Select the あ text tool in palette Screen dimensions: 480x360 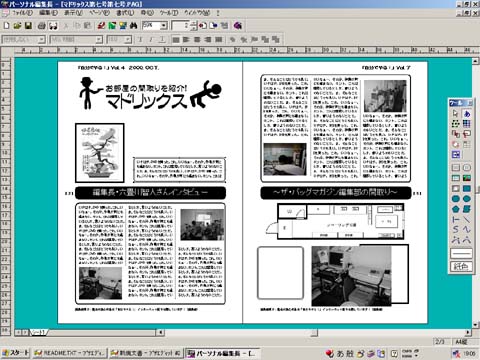[467, 114]
